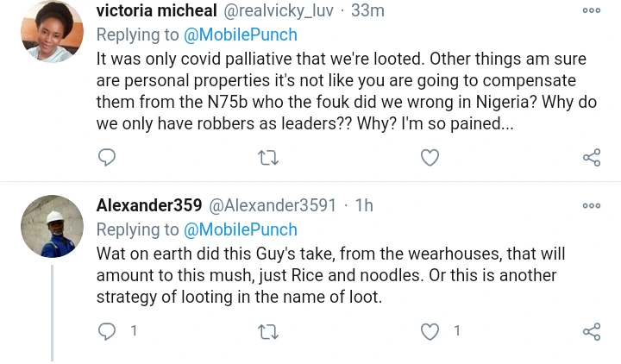The image size is (621, 364).
Task: Open @MobilePunch link in victoria's reply
Action: pyautogui.click(x=240, y=35)
